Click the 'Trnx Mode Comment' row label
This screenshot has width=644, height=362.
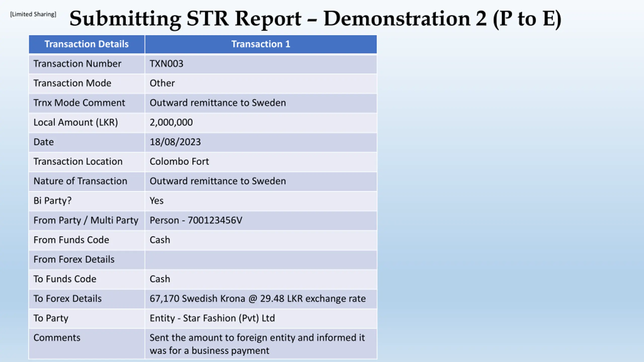(79, 103)
